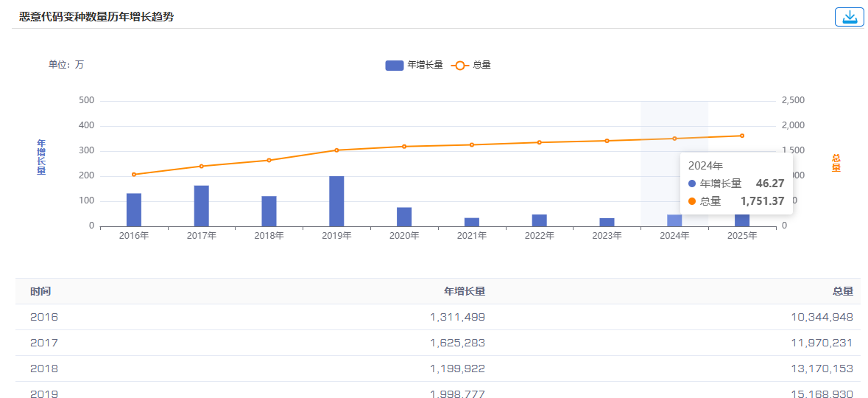Screen dimensions: 868x398
Task: Click the 2022年 x-axis label
Action: point(539,236)
